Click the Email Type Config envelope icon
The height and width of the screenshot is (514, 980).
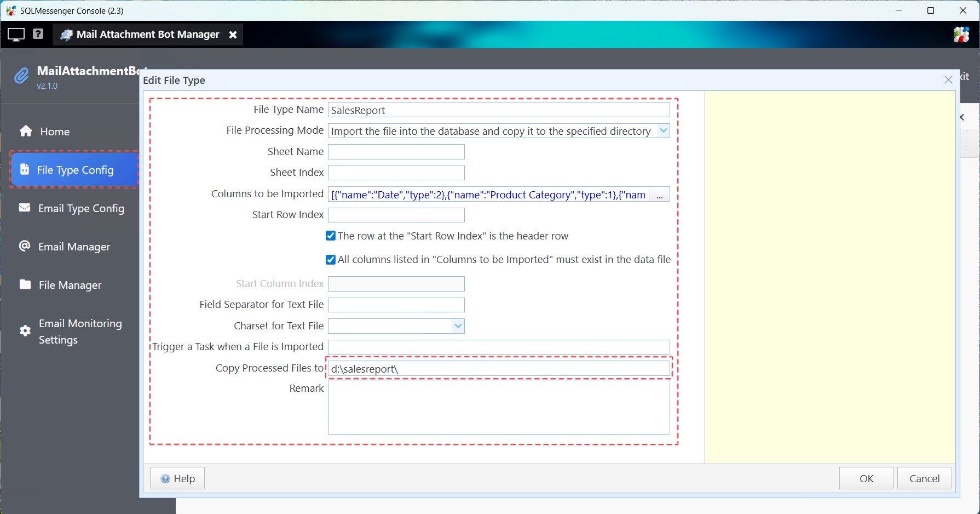(x=25, y=208)
